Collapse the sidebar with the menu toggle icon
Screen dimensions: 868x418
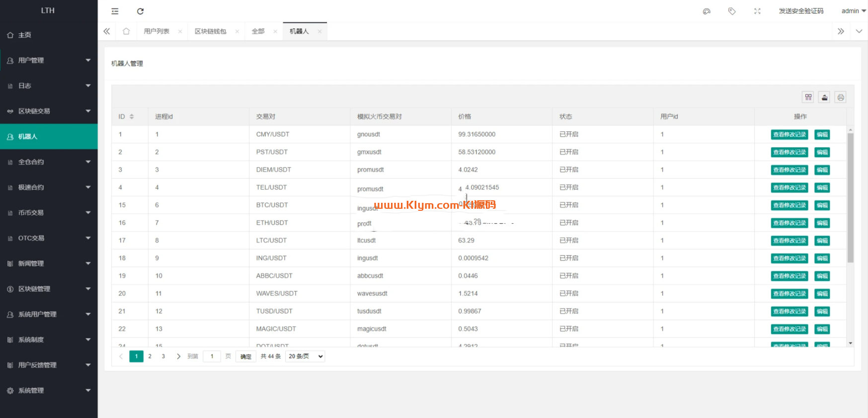tap(115, 11)
